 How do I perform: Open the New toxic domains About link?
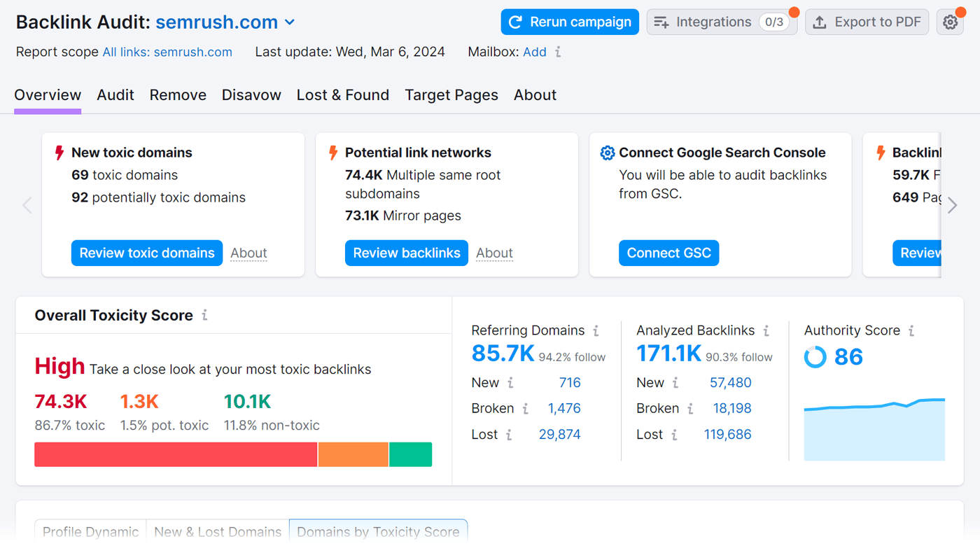click(248, 253)
